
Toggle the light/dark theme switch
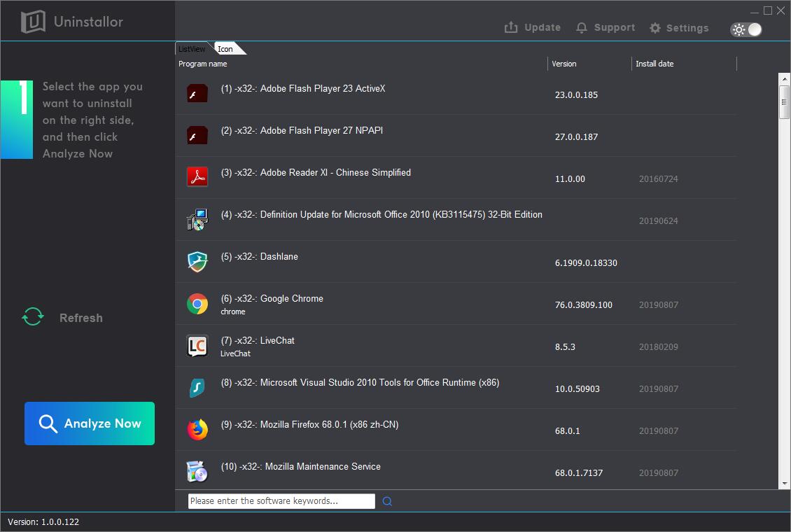[x=746, y=29]
